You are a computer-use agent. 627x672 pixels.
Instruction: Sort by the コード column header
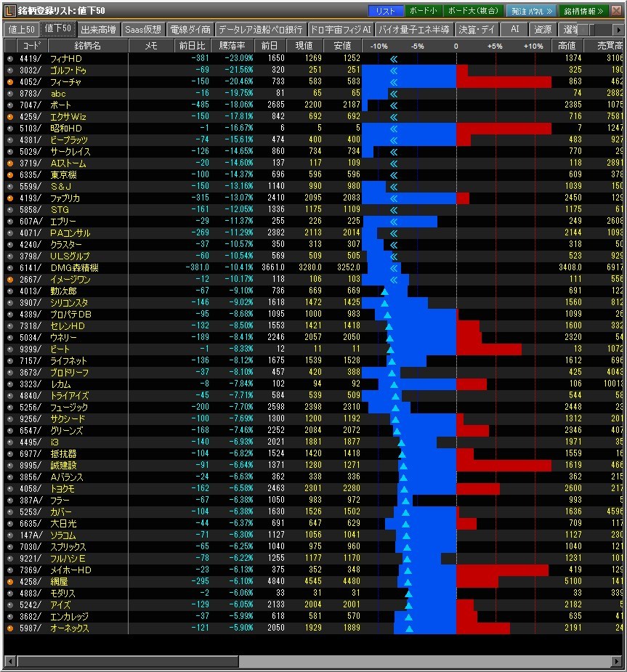click(32, 46)
